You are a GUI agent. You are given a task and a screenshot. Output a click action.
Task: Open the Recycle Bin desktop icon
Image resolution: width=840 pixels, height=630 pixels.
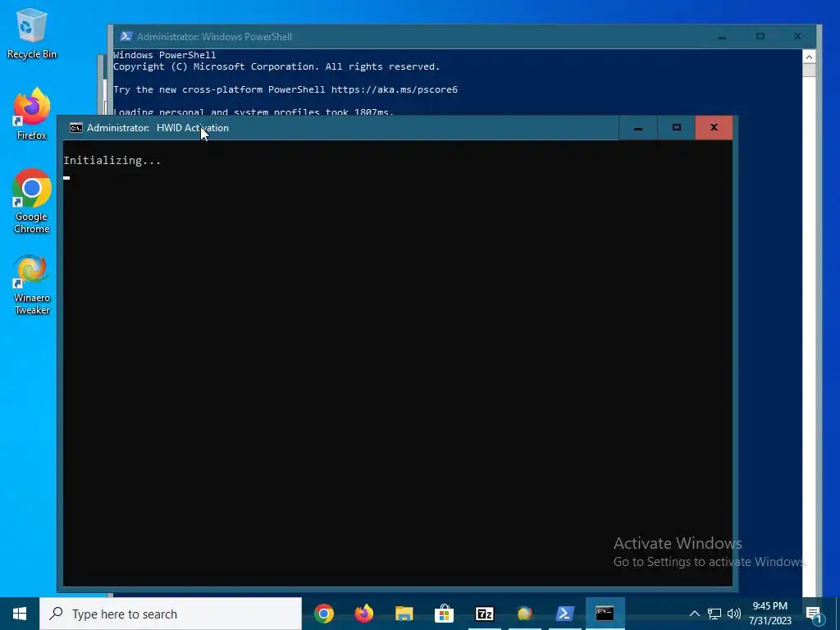coord(32,34)
